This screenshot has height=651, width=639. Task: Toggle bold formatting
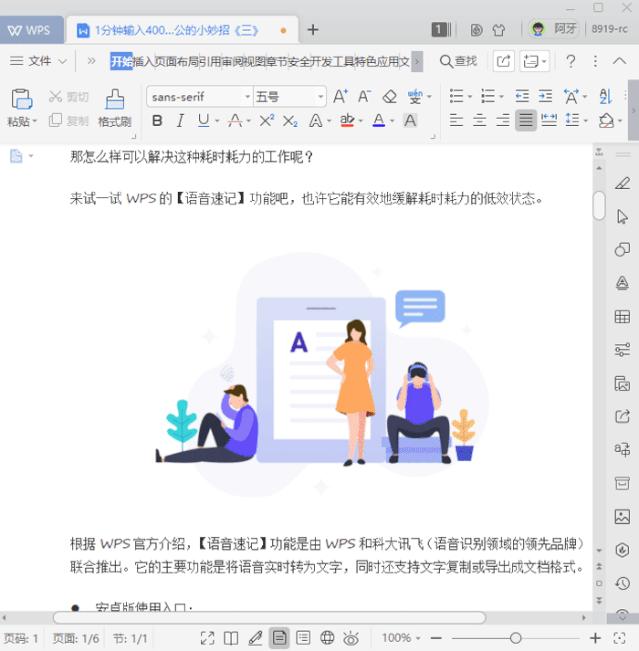tap(157, 121)
